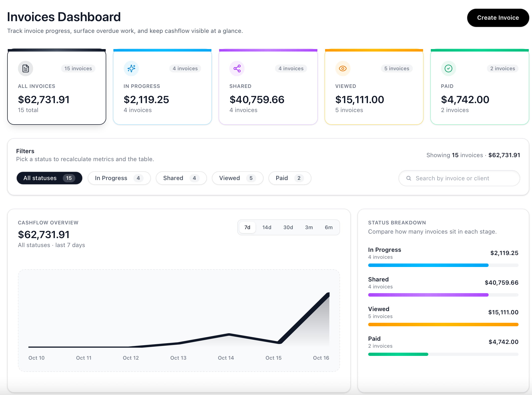Filter invoices by Paid status pill
Screen dimensions: 532x395
coord(289,178)
